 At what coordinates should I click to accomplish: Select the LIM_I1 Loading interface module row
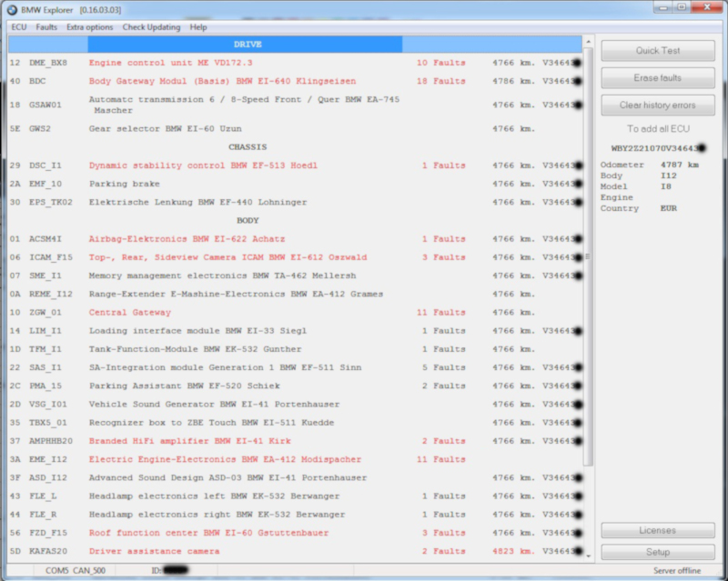pyautogui.click(x=295, y=331)
